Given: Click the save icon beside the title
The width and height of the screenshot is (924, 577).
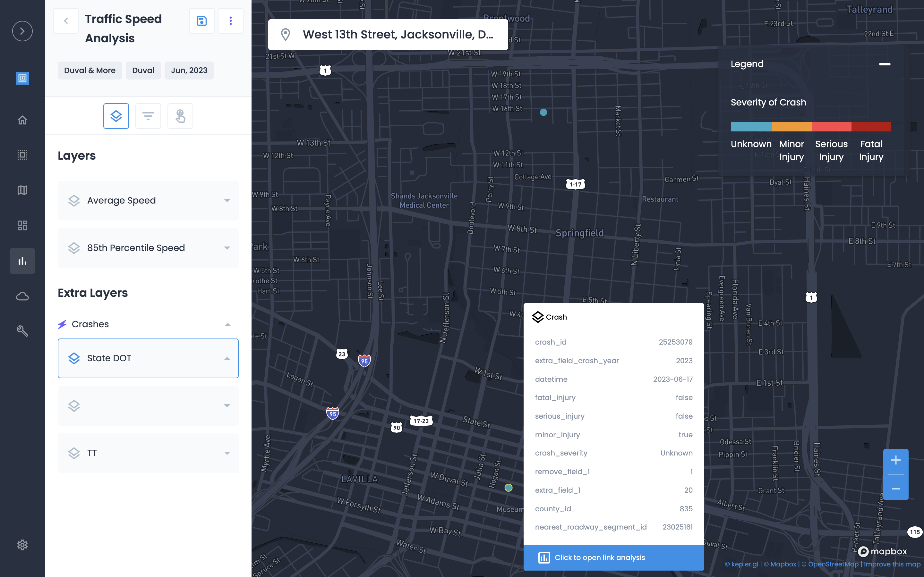Looking at the screenshot, I should pos(201,21).
